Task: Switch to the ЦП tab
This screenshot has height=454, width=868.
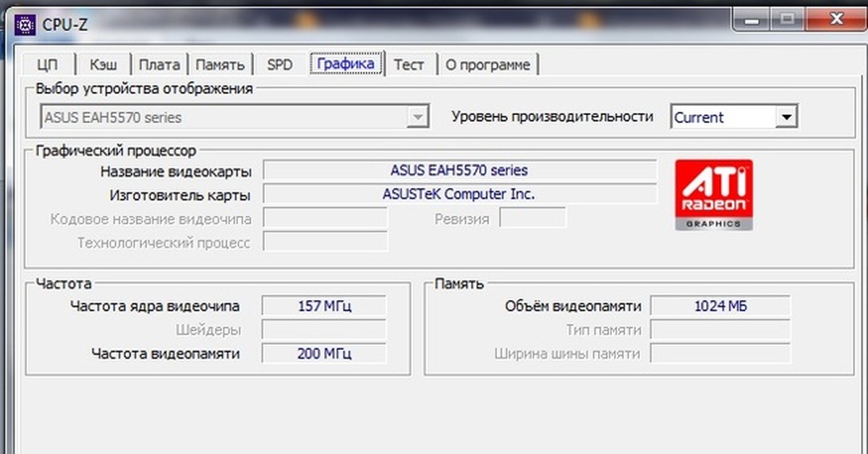Action: click(x=47, y=64)
